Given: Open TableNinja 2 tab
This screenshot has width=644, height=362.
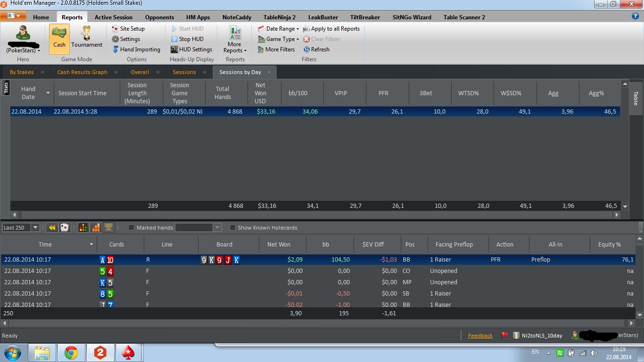Looking at the screenshot, I should click(x=280, y=17).
